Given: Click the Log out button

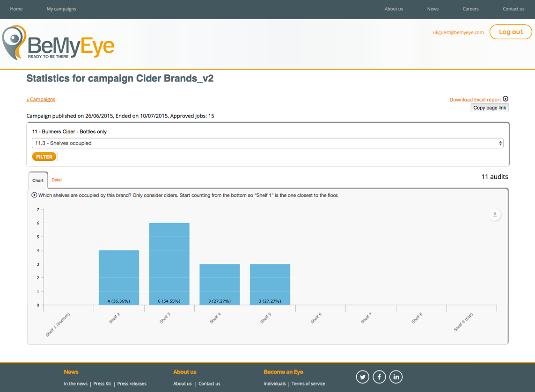Looking at the screenshot, I should pos(511,32).
